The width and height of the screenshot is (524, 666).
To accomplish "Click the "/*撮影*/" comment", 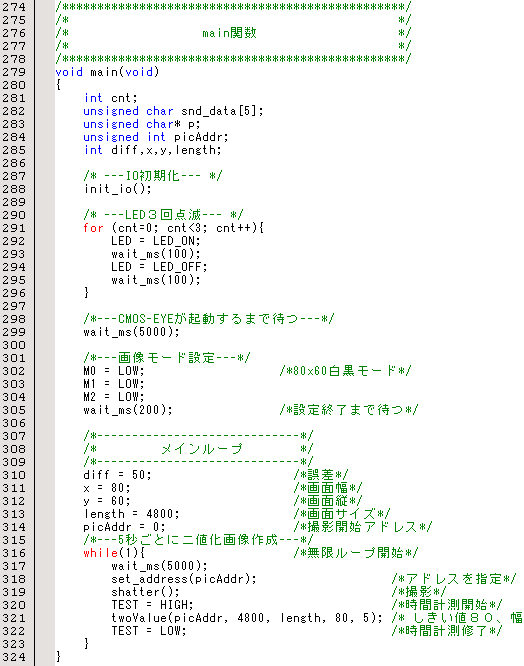I will point(419,592).
